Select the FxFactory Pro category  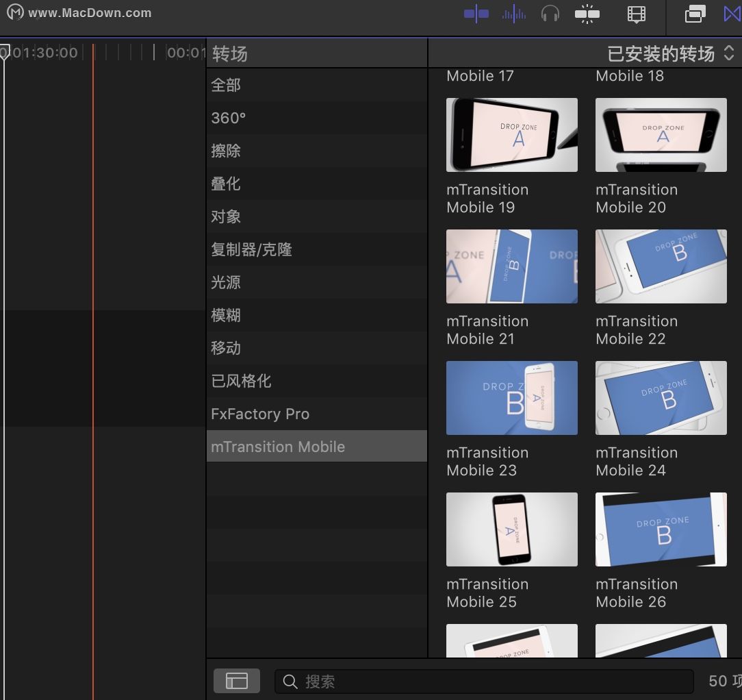(316, 414)
